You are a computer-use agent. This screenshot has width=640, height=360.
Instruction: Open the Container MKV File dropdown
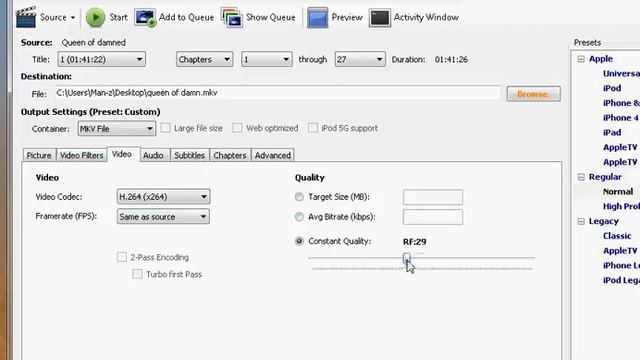tap(116, 129)
